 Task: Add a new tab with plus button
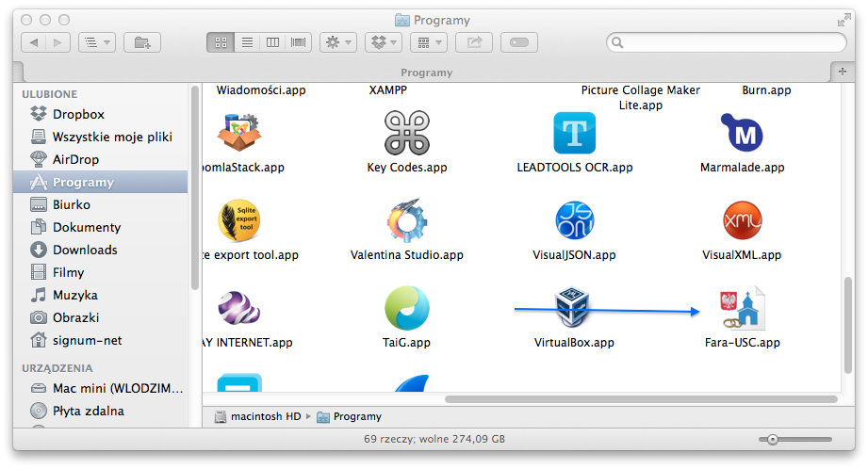coord(843,72)
